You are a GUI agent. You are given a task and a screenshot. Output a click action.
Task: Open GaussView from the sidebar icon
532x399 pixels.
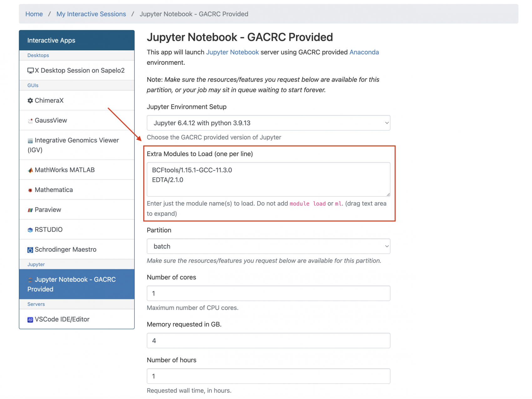point(30,120)
